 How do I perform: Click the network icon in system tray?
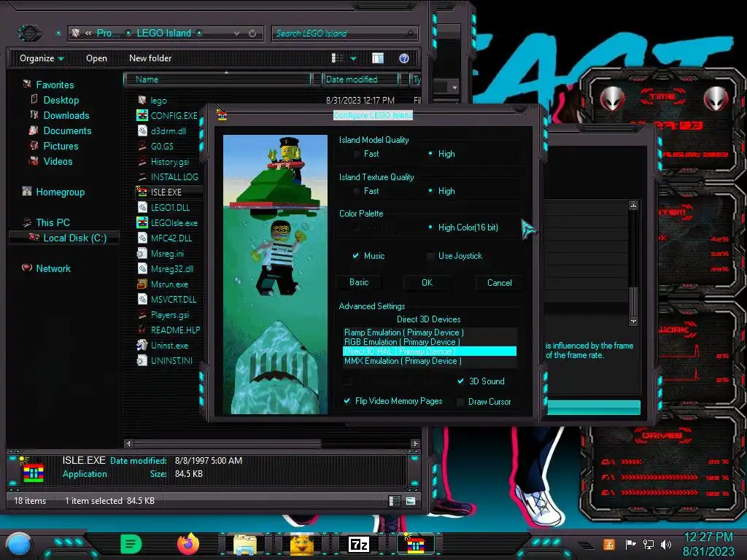pos(649,544)
